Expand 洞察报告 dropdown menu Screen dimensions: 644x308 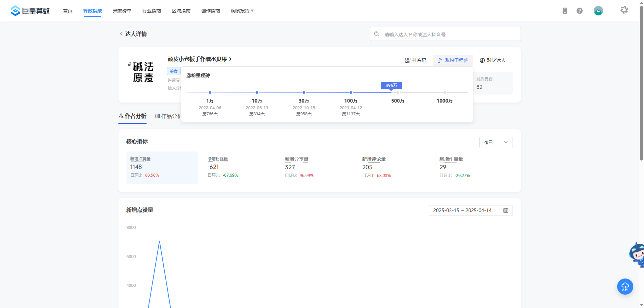coord(242,11)
